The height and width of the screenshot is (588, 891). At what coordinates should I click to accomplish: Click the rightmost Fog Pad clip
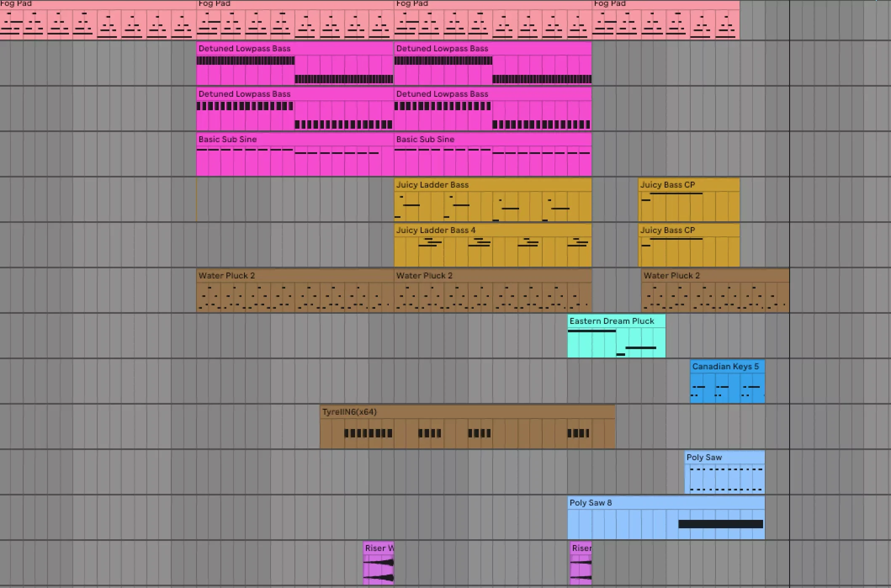click(666, 21)
